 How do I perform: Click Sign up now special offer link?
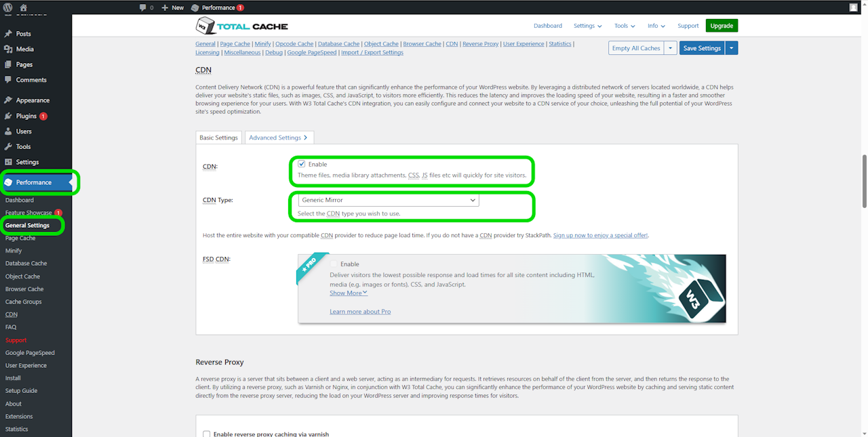tap(601, 235)
